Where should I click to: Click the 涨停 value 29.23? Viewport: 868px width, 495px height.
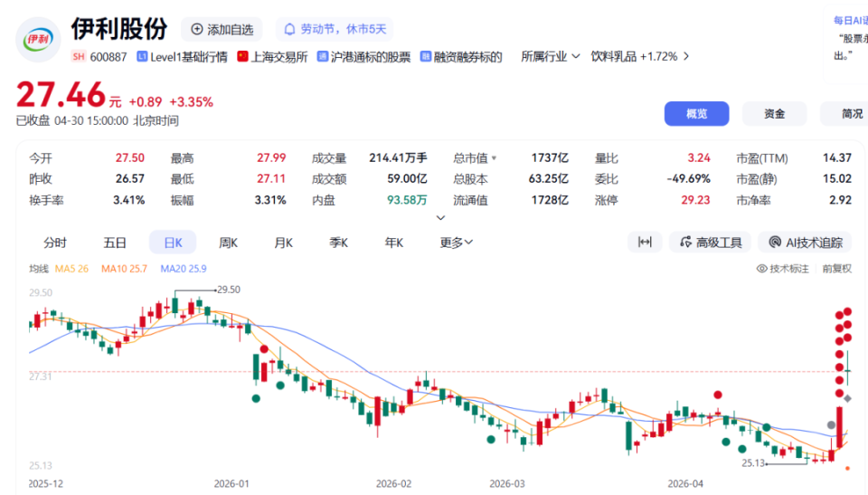point(695,200)
